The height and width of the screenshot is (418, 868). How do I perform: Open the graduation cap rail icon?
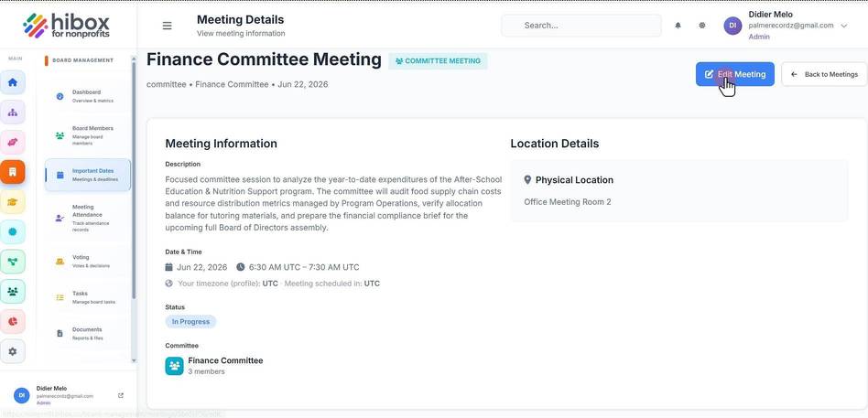13,202
